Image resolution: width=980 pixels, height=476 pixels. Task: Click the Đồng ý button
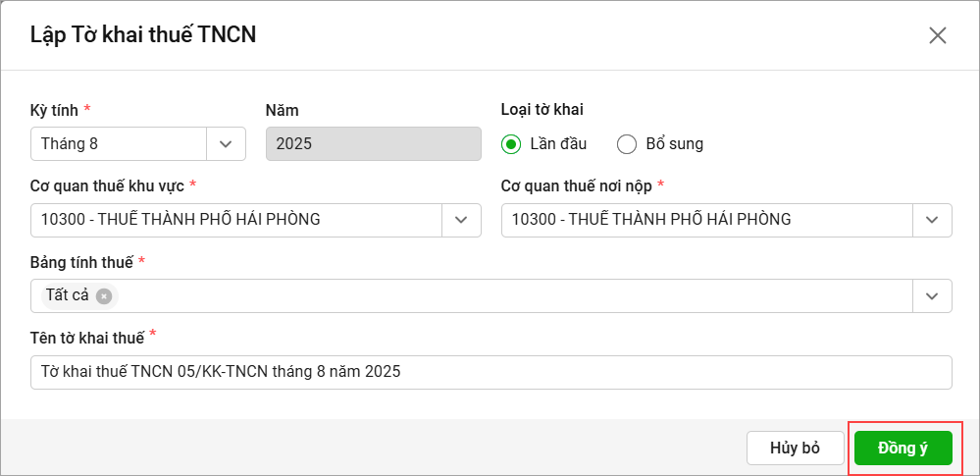[903, 448]
